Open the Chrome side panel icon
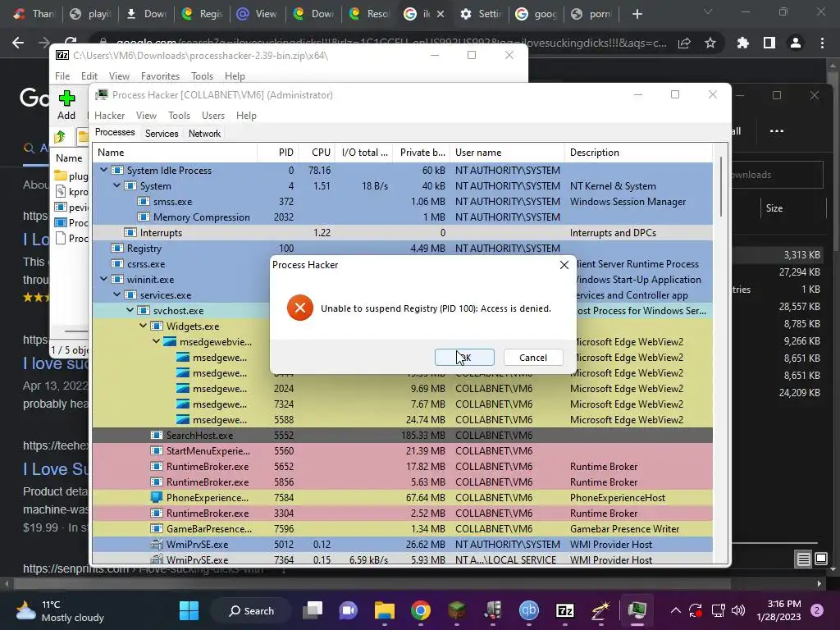840x630 pixels. coord(769,43)
